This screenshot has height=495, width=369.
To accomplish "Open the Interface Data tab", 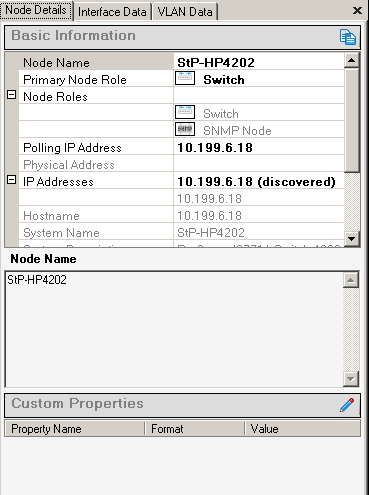I will [112, 12].
